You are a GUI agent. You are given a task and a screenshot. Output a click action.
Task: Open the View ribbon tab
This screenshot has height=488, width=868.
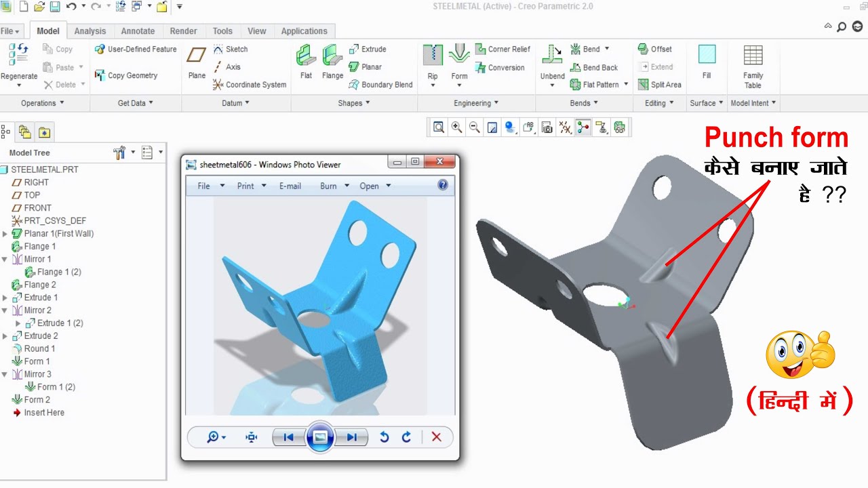[257, 31]
